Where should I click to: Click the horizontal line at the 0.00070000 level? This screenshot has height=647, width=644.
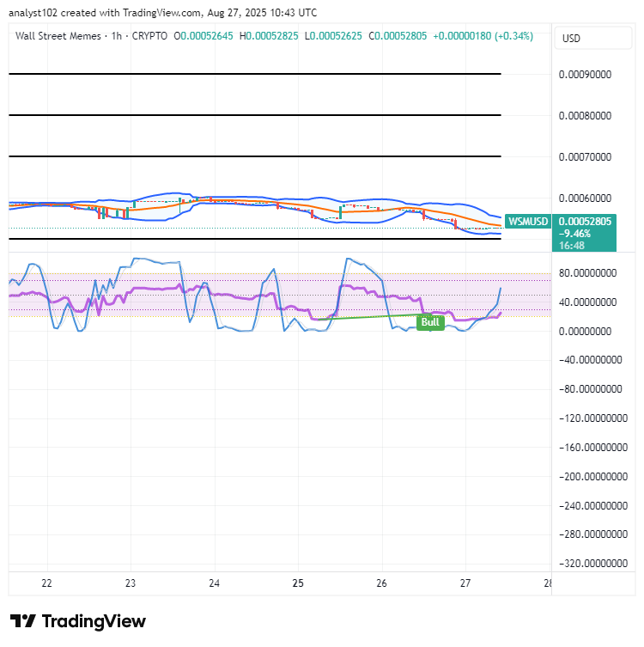tap(255, 156)
